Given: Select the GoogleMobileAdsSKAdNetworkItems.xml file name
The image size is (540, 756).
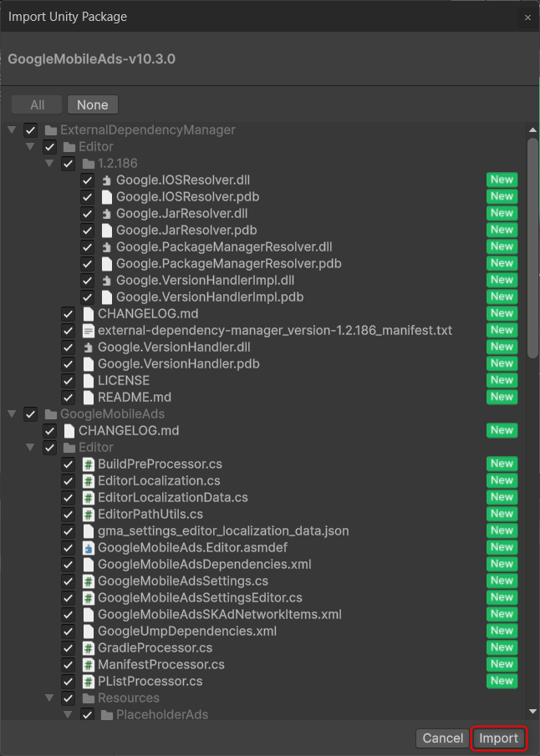Looking at the screenshot, I should tap(220, 615).
